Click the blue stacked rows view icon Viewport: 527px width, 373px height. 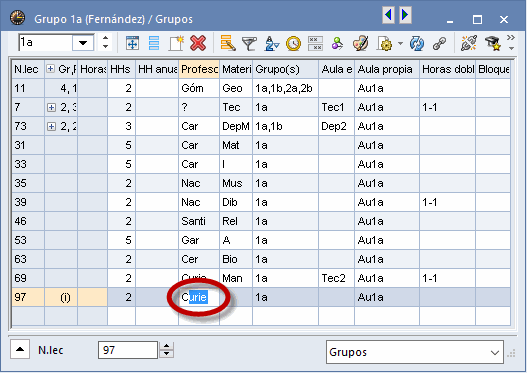click(x=154, y=43)
